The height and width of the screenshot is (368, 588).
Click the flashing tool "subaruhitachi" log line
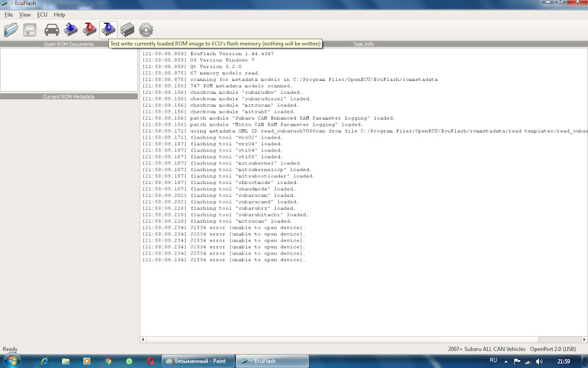[225, 215]
